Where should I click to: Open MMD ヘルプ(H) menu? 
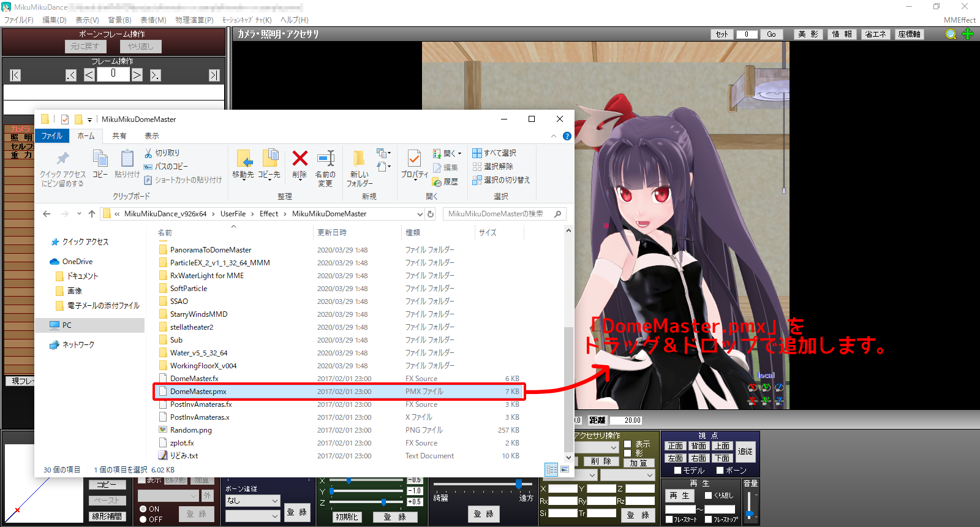tap(295, 20)
